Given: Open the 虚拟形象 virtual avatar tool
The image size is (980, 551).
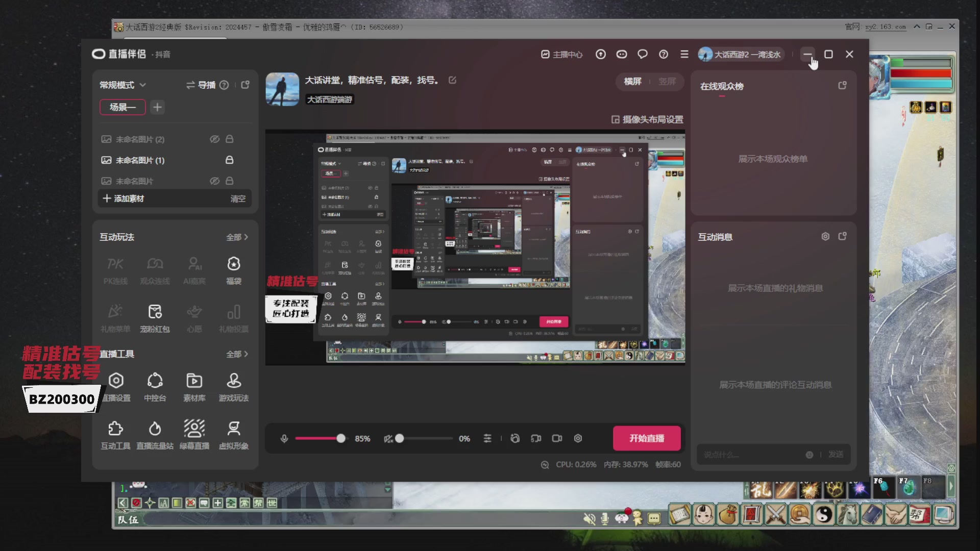Looking at the screenshot, I should click(234, 436).
